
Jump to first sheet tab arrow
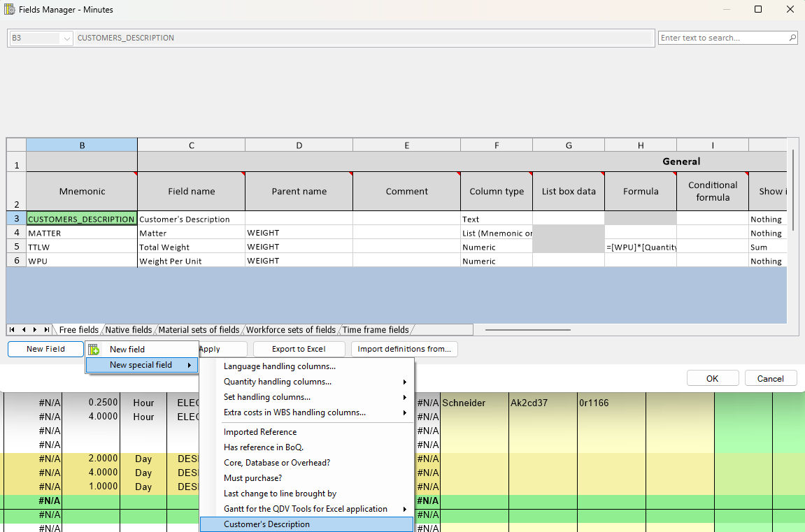(x=13, y=330)
